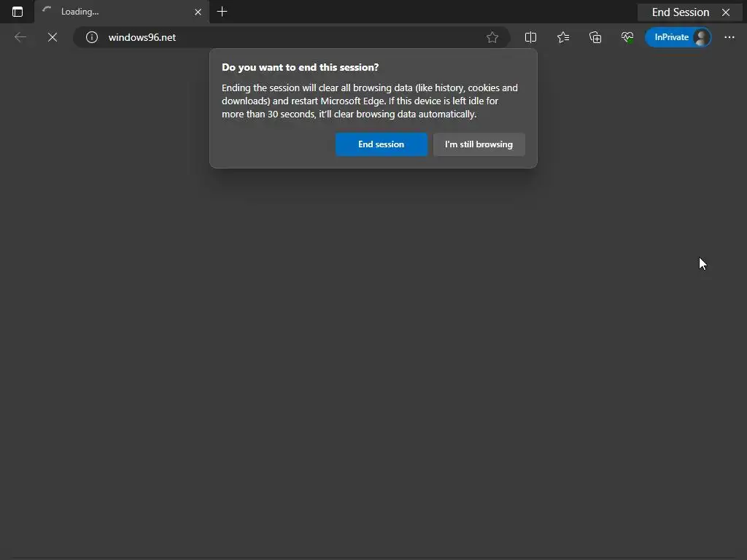Select the Loading... tab
The width and height of the screenshot is (747, 560).
tap(122, 12)
